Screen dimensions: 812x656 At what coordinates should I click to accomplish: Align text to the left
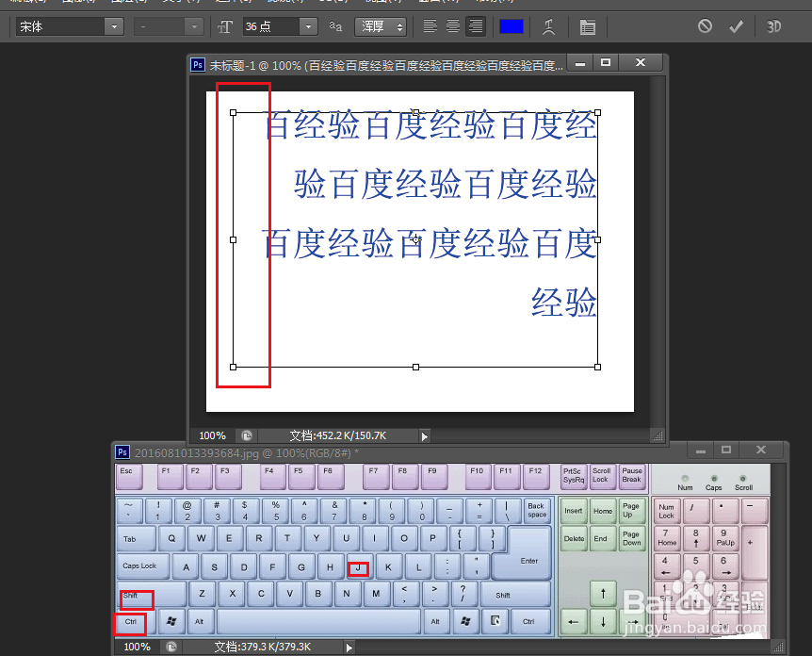click(x=430, y=25)
